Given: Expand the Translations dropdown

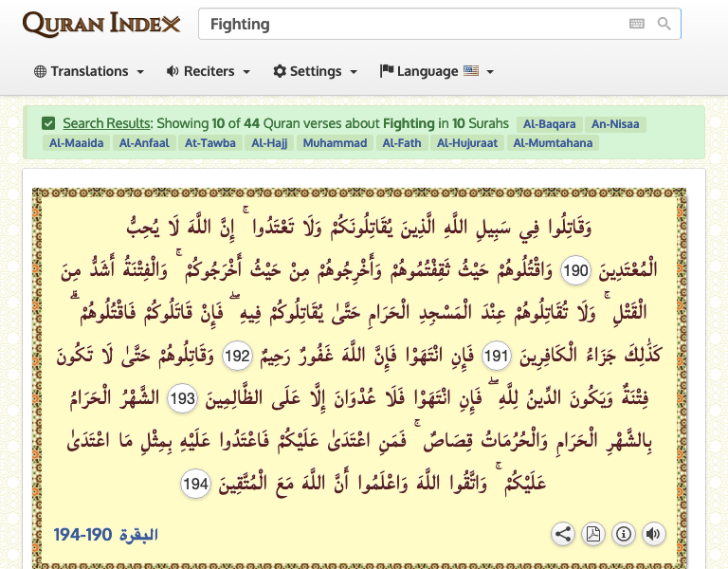Looking at the screenshot, I should coord(89,71).
